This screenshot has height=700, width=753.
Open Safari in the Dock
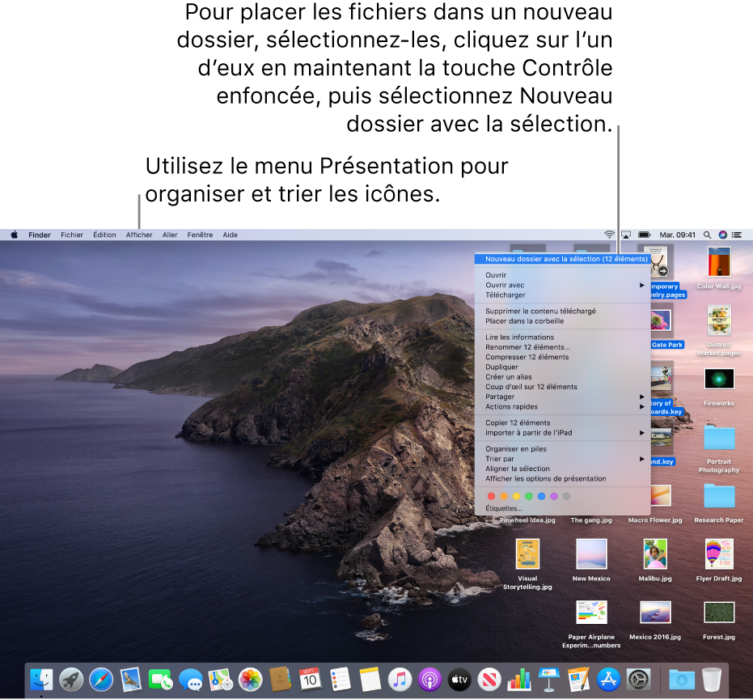[x=101, y=680]
